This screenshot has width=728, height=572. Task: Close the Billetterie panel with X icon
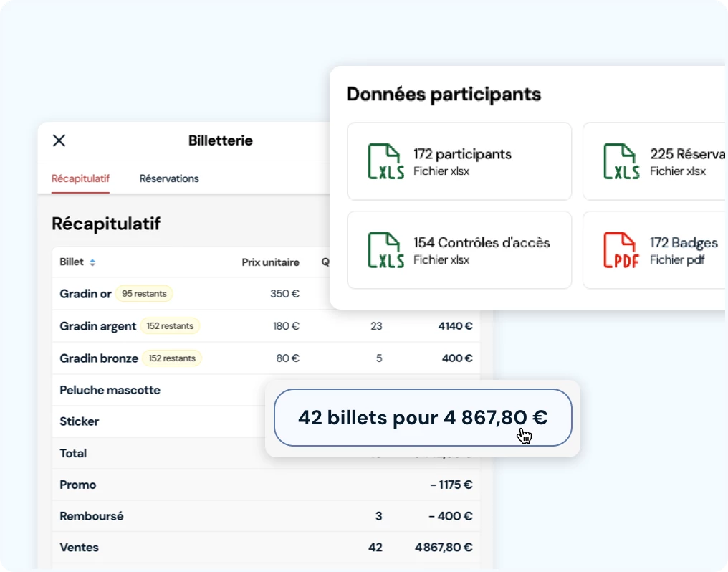coord(59,140)
